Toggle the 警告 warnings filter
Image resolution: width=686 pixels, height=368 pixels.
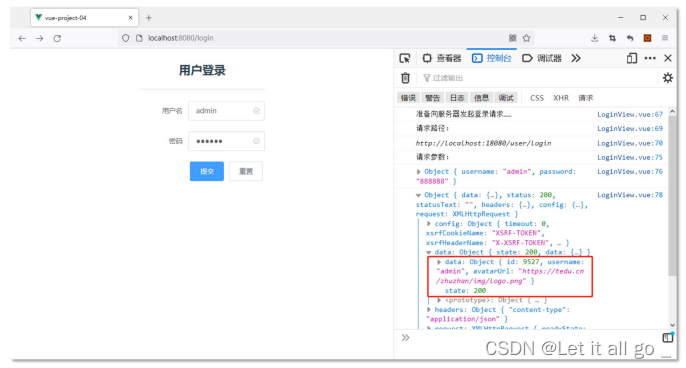click(433, 98)
